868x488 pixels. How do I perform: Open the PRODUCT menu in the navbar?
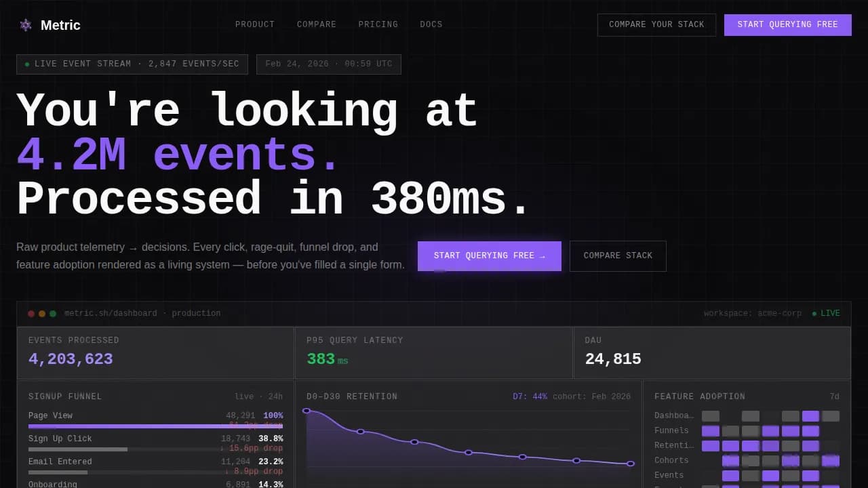click(255, 24)
